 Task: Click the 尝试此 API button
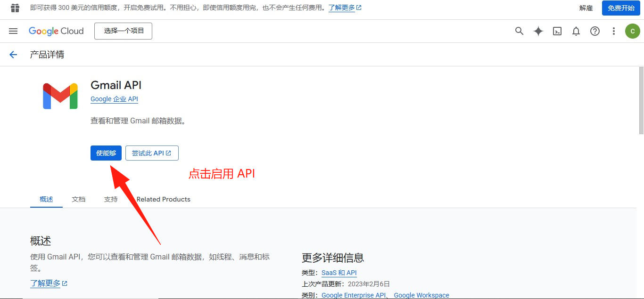tap(152, 153)
